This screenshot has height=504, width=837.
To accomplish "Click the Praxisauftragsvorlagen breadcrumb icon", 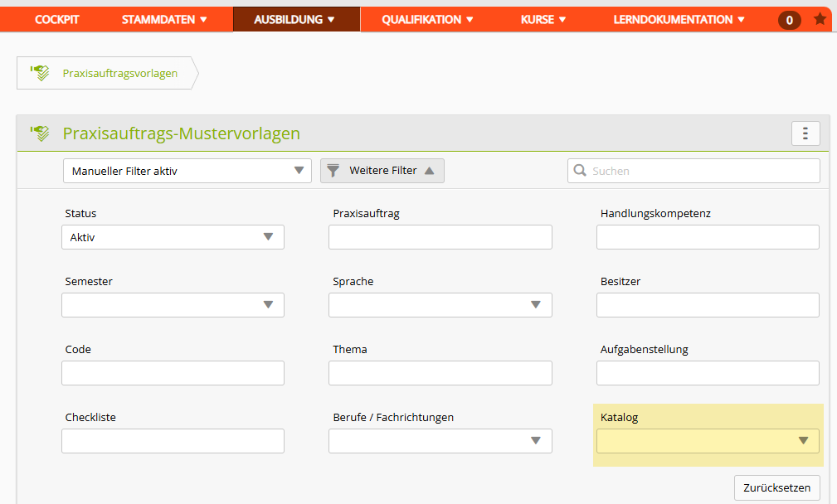I will [x=40, y=73].
